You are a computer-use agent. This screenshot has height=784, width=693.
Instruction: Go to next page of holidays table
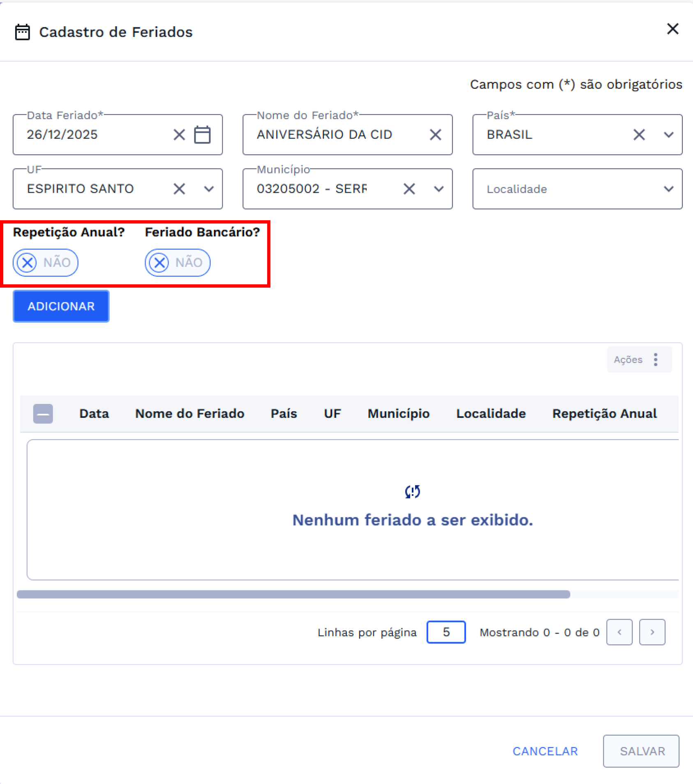tap(652, 632)
